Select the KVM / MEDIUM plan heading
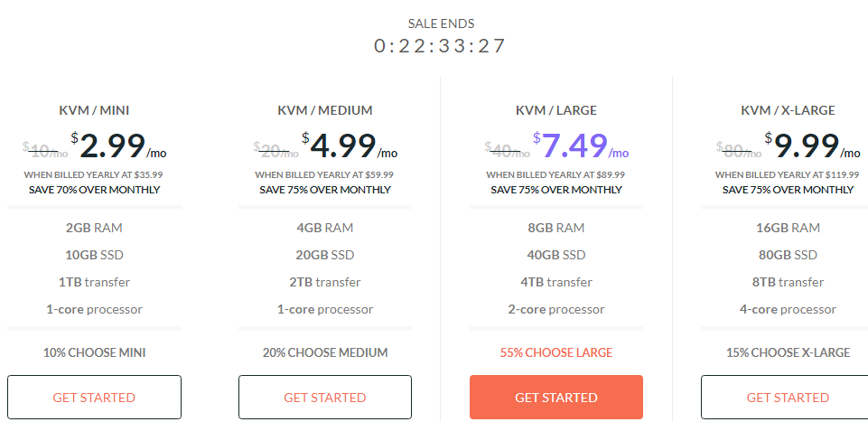This screenshot has width=868, height=422. (x=325, y=110)
